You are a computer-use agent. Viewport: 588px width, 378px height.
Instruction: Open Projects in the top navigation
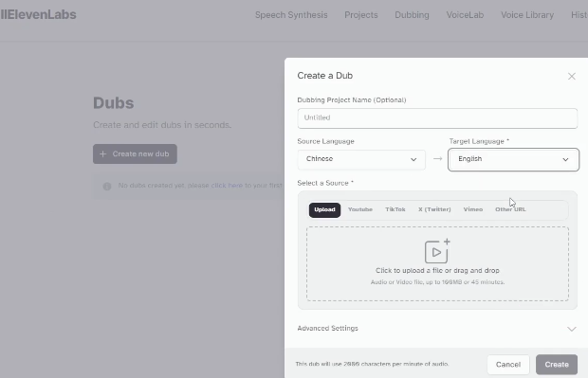point(361,15)
